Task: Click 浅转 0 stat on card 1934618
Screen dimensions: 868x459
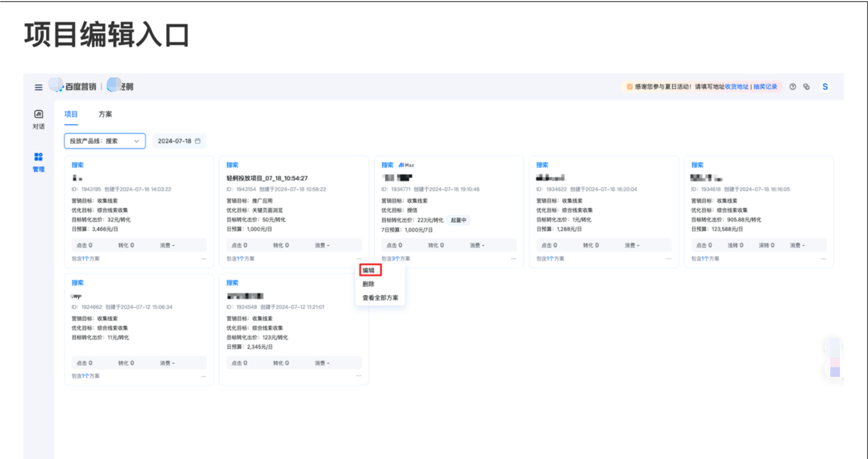Action: pyautogui.click(x=735, y=245)
